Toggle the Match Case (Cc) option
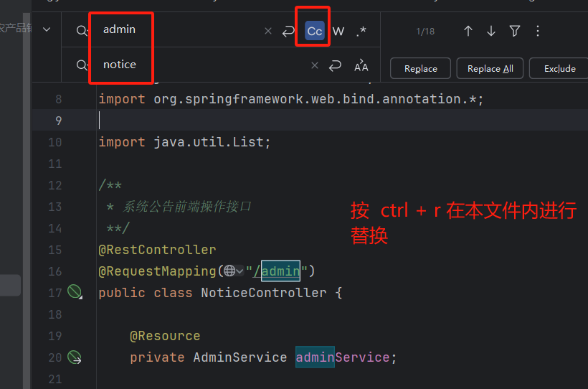 (315, 31)
